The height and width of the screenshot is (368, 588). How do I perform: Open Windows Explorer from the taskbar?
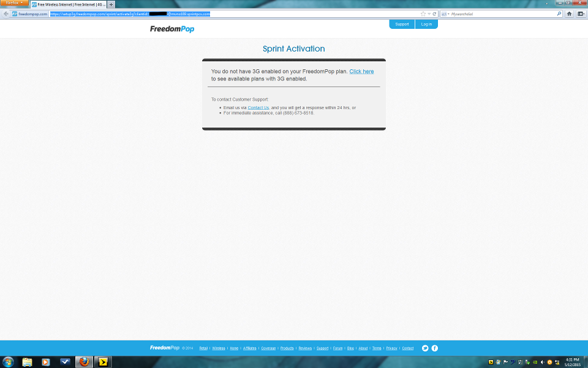coord(27,362)
